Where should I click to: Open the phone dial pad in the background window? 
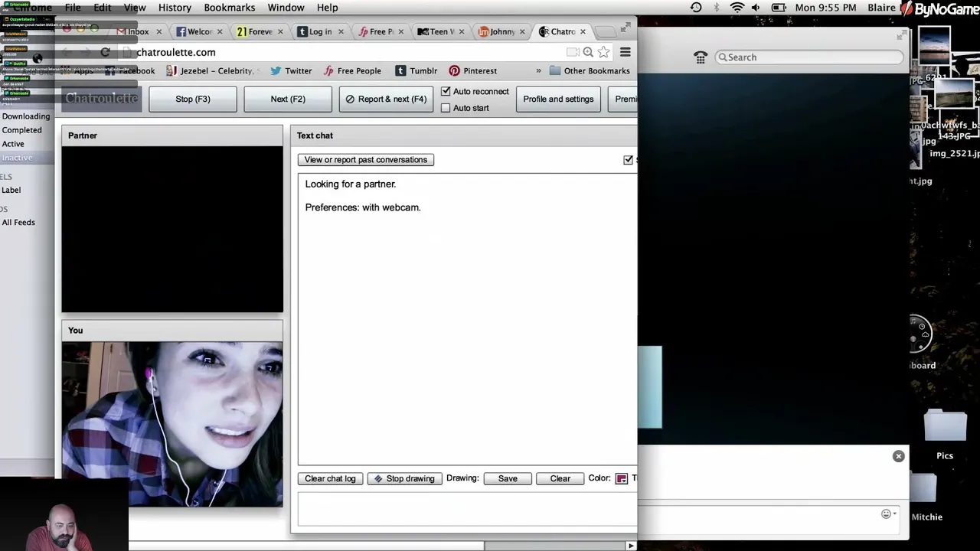point(700,57)
